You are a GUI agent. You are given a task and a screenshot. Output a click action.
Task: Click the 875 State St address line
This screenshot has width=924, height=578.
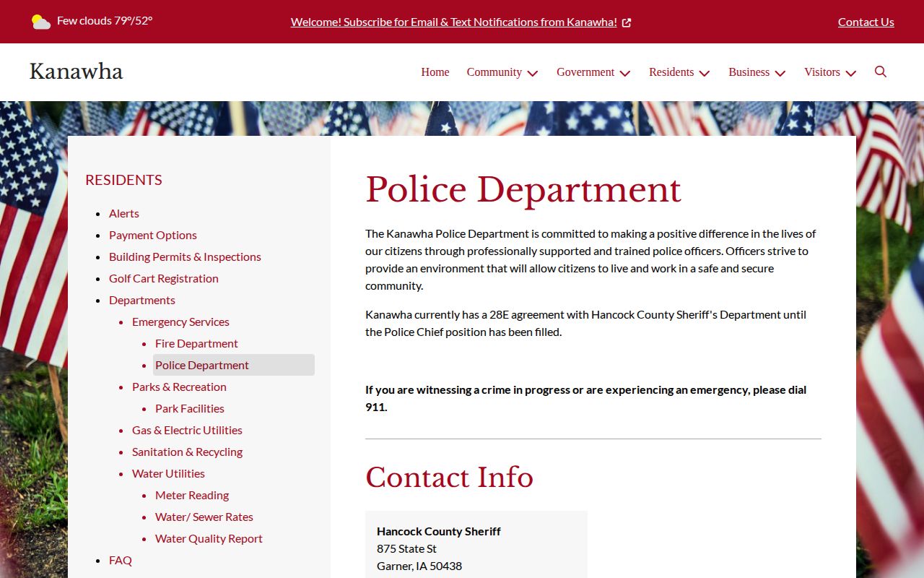click(406, 548)
